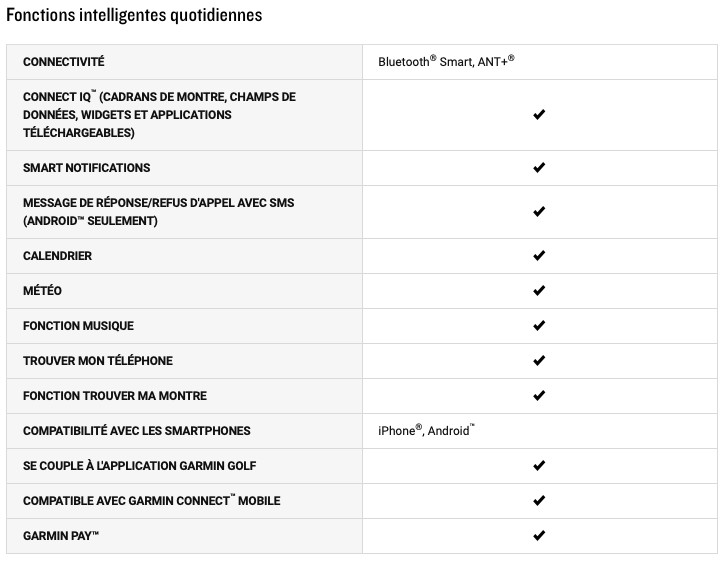The image size is (727, 568).
Task: Click the Météo row checkmark
Action: click(539, 291)
